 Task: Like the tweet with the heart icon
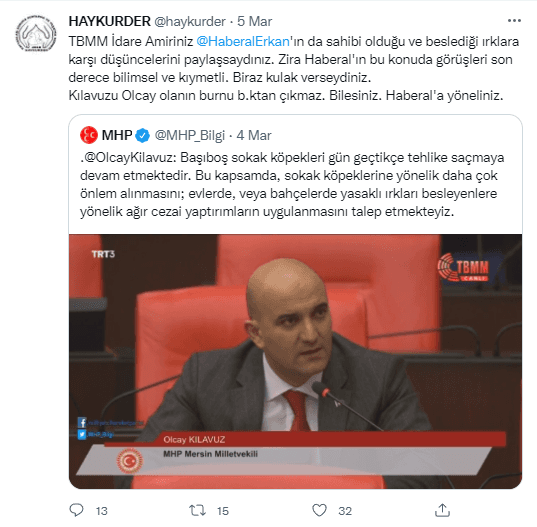pyautogui.click(x=320, y=511)
